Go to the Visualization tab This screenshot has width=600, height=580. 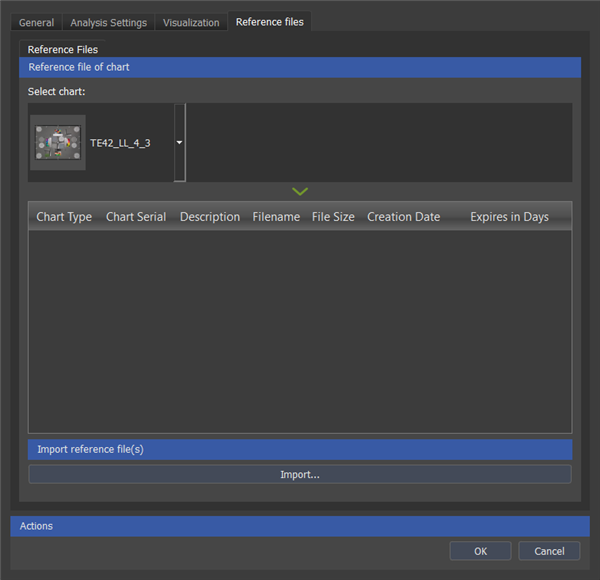[191, 23]
